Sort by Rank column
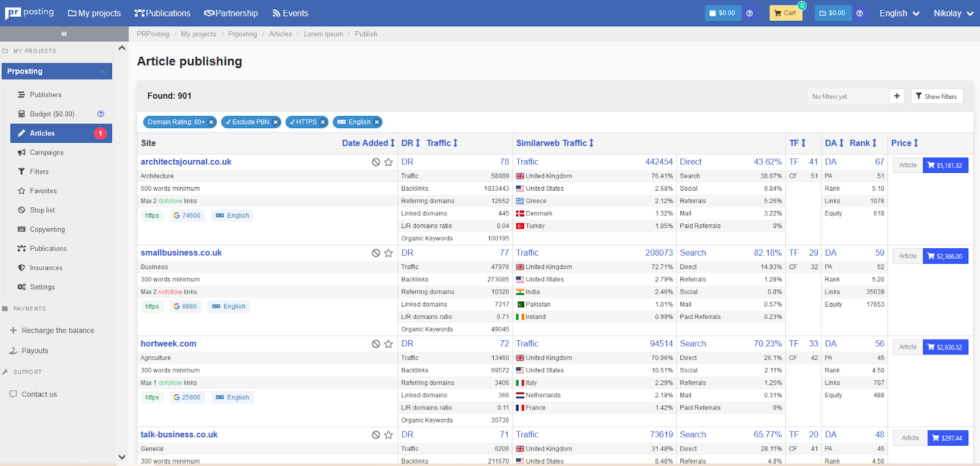Image resolution: width=980 pixels, height=466 pixels. pyautogui.click(x=863, y=143)
